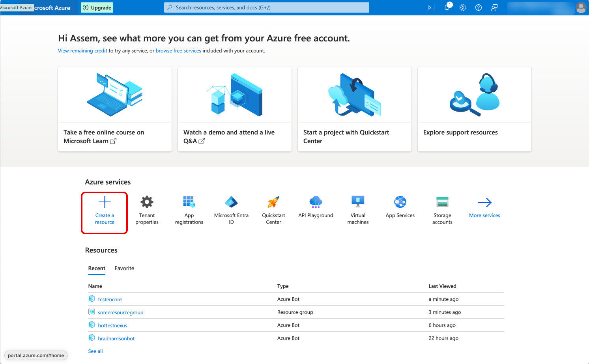Open the notifications bell icon
The width and height of the screenshot is (589, 364).
point(447,7)
